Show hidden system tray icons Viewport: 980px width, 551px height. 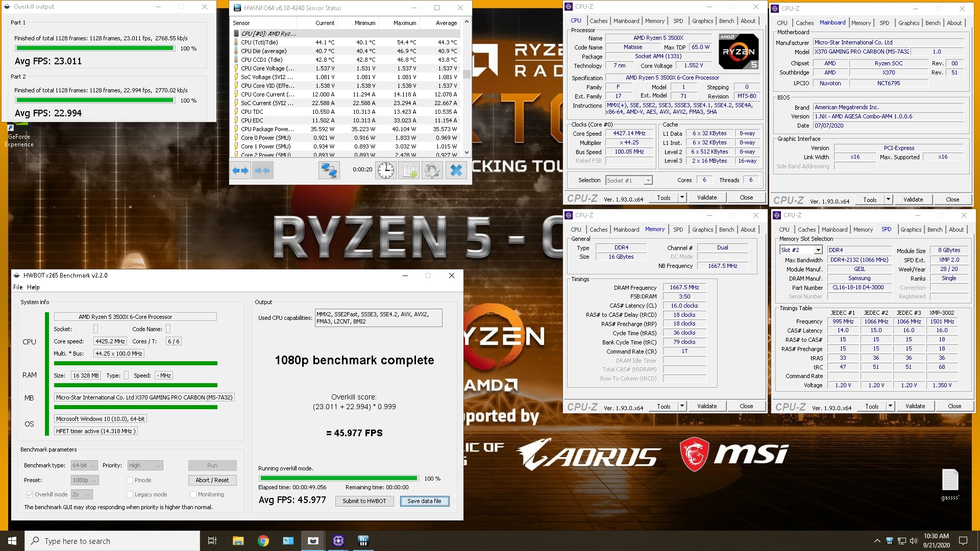(x=877, y=541)
